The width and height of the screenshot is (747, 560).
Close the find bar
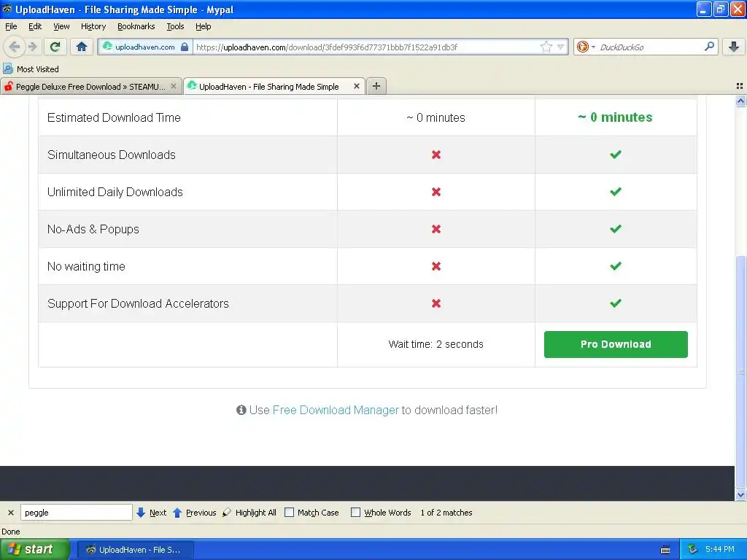(10, 513)
